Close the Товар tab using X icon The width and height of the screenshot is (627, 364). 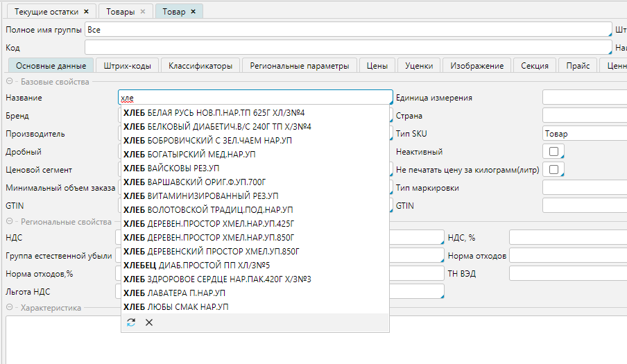[x=192, y=12]
